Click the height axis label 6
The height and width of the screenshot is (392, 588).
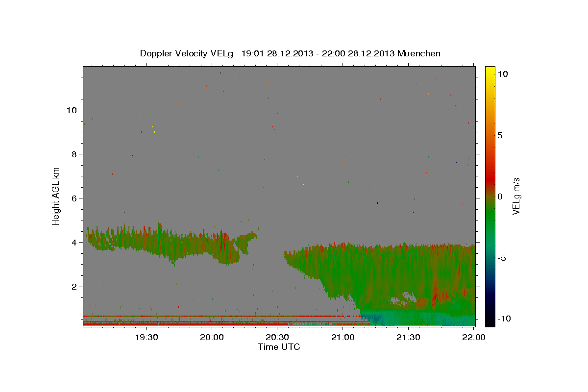(x=73, y=198)
